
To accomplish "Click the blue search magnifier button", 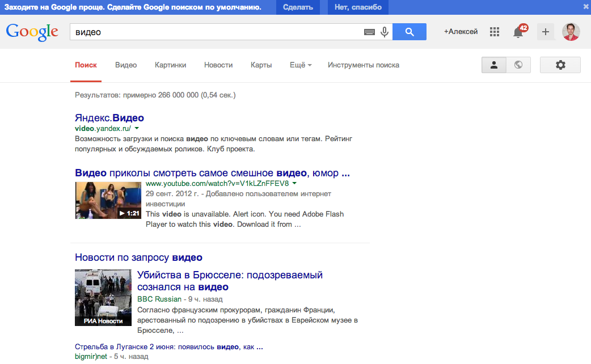I will (410, 32).
